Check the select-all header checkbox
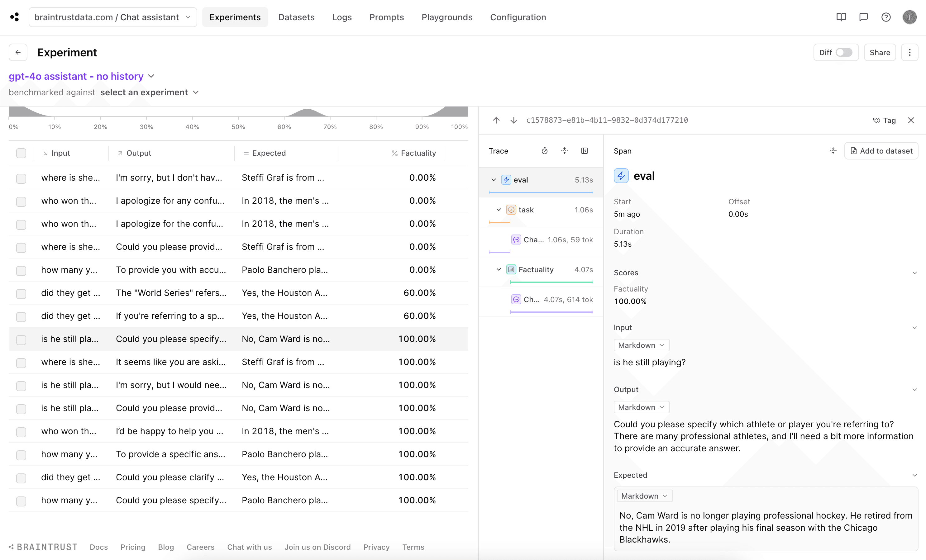The image size is (926, 560). [21, 153]
